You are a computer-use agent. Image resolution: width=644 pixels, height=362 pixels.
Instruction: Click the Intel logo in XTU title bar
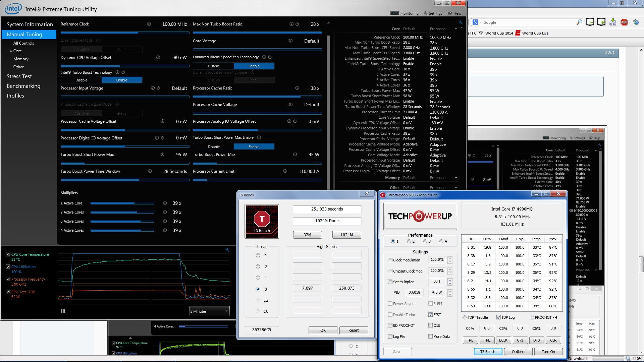click(13, 9)
